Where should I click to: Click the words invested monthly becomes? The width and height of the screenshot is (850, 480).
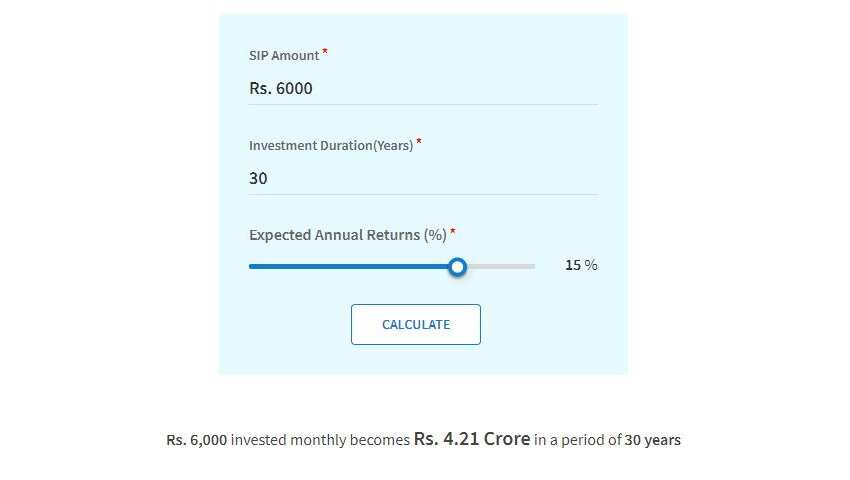pos(320,440)
